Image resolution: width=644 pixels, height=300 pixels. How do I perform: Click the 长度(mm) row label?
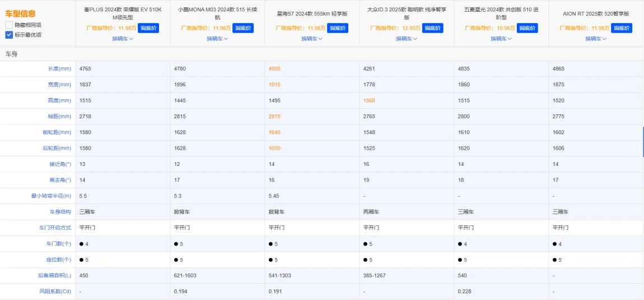(59, 69)
